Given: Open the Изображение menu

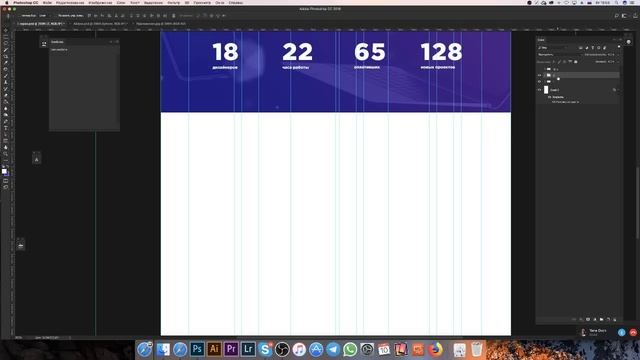Looking at the screenshot, I should pos(100,2).
